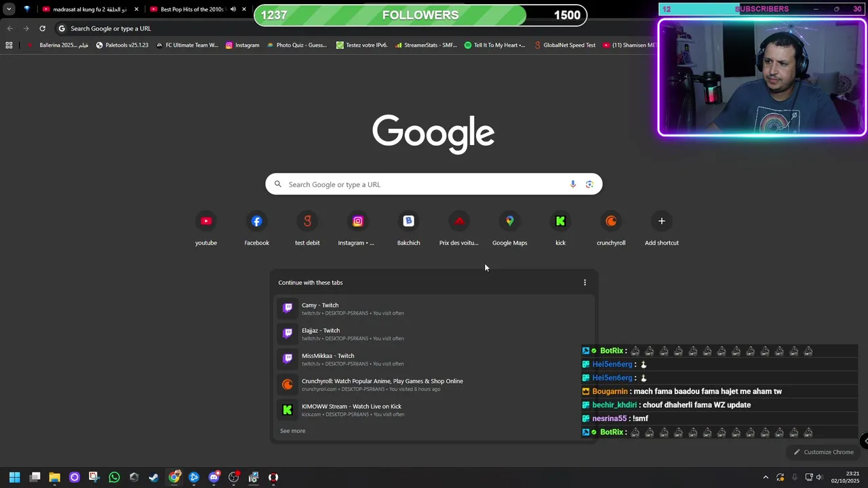This screenshot has height=488, width=868.
Task: Open the Elajjaz - Twitch tab suggestion
Action: tap(434, 334)
